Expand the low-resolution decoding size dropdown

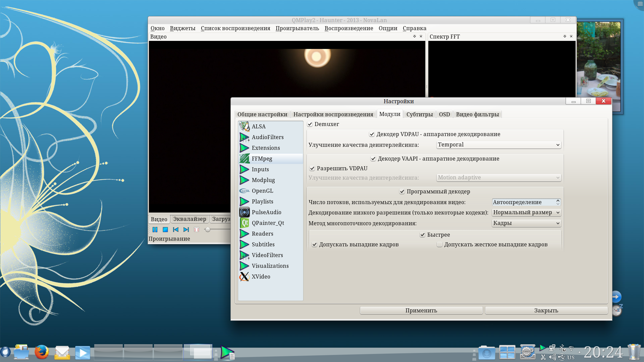point(526,213)
